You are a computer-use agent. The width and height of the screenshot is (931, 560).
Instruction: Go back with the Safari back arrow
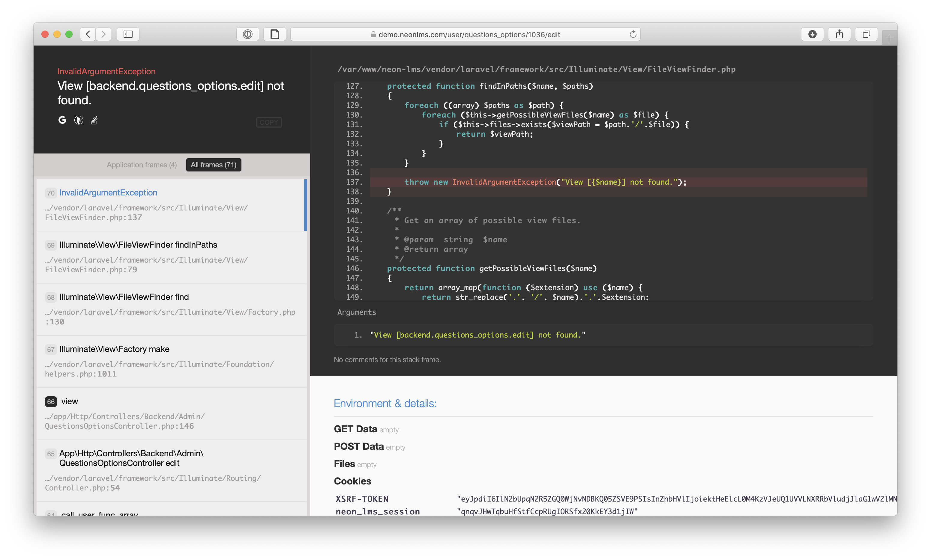pos(88,34)
